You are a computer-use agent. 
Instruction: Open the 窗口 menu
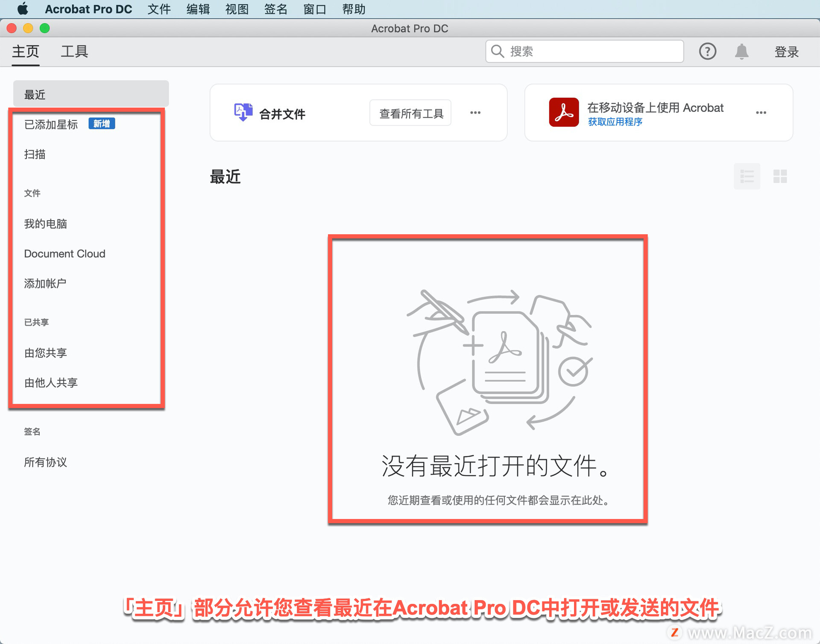click(x=315, y=9)
